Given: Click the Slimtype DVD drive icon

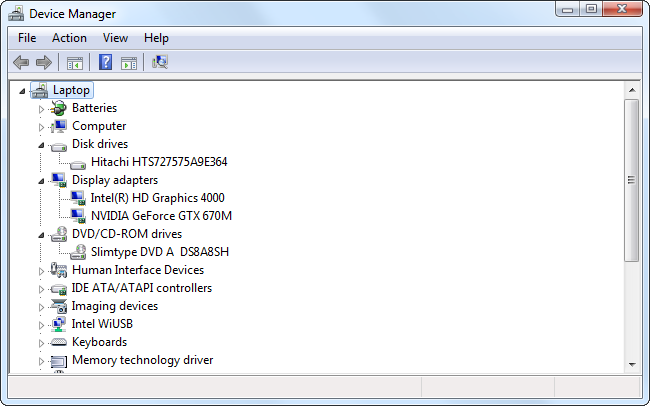Looking at the screenshot, I should point(78,252).
